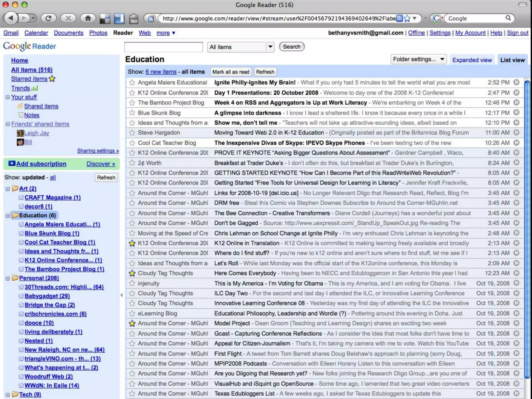532x399 pixels.
Task: Open the Add subscription link
Action: point(41,164)
